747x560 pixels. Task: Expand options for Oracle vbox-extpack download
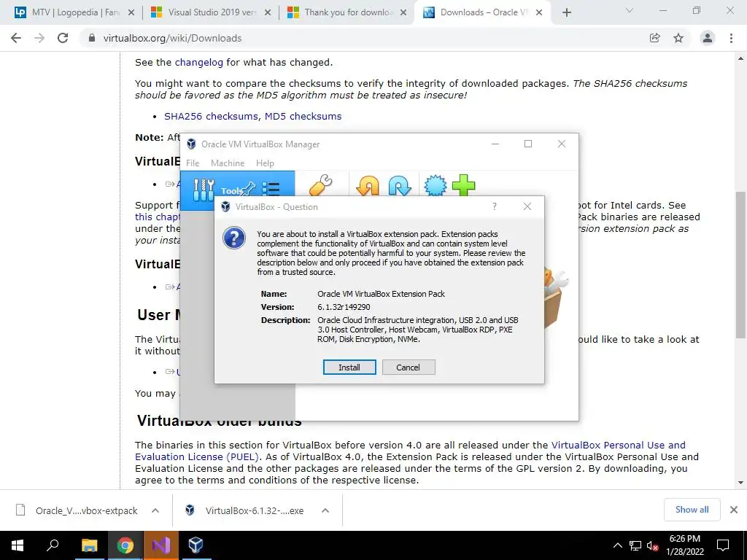point(155,510)
